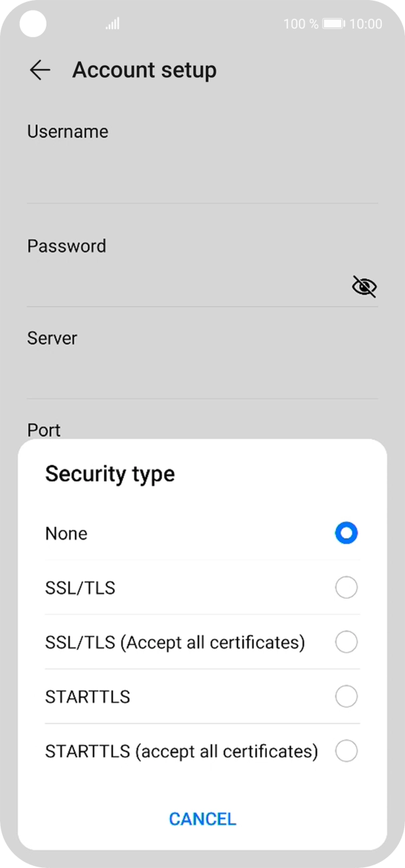Select the STARTTLS radio button
This screenshot has height=868, width=405.
(x=346, y=697)
